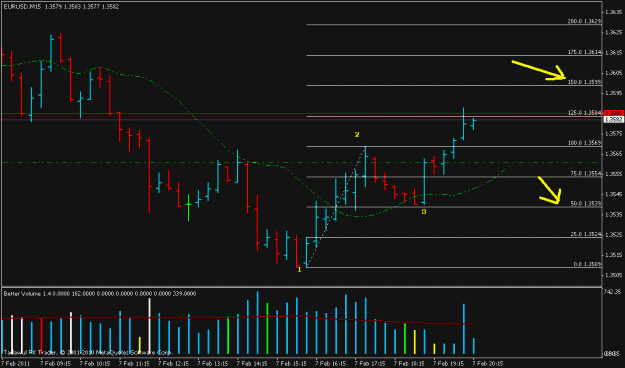The height and width of the screenshot is (368, 625).
Task: Select the 200.0 1.3629 Fibonacci level label
Action: tap(584, 22)
